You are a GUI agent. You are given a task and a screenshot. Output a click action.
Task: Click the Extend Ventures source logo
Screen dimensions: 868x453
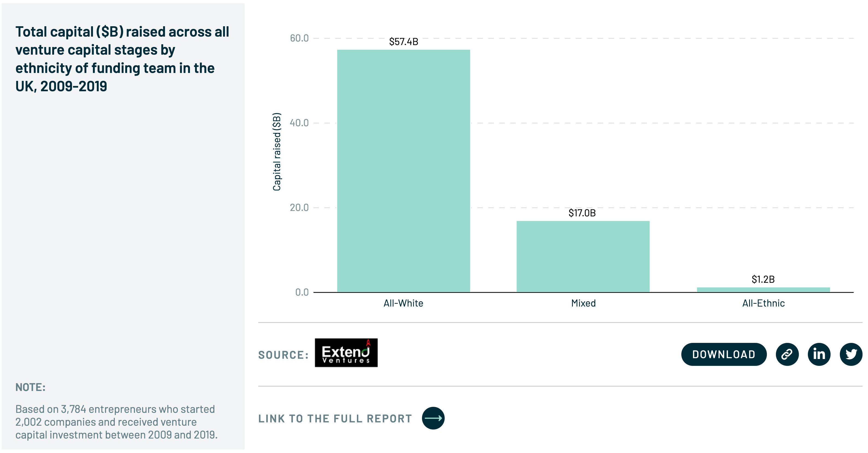tap(346, 353)
